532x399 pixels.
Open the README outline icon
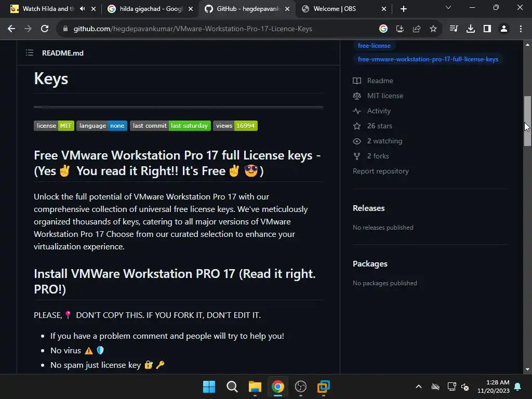pos(30,52)
